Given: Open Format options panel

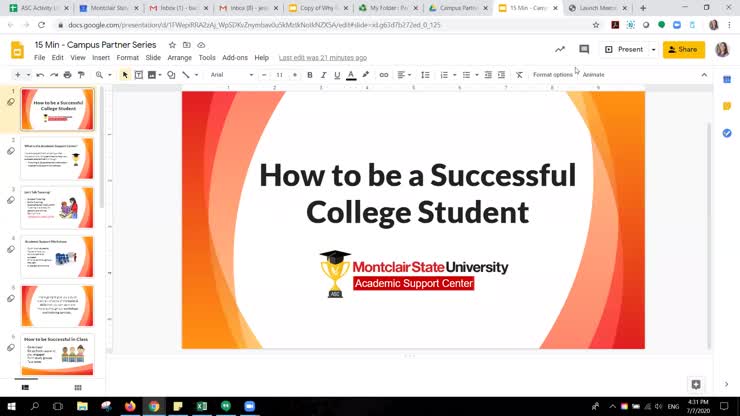Looking at the screenshot, I should pos(553,75).
